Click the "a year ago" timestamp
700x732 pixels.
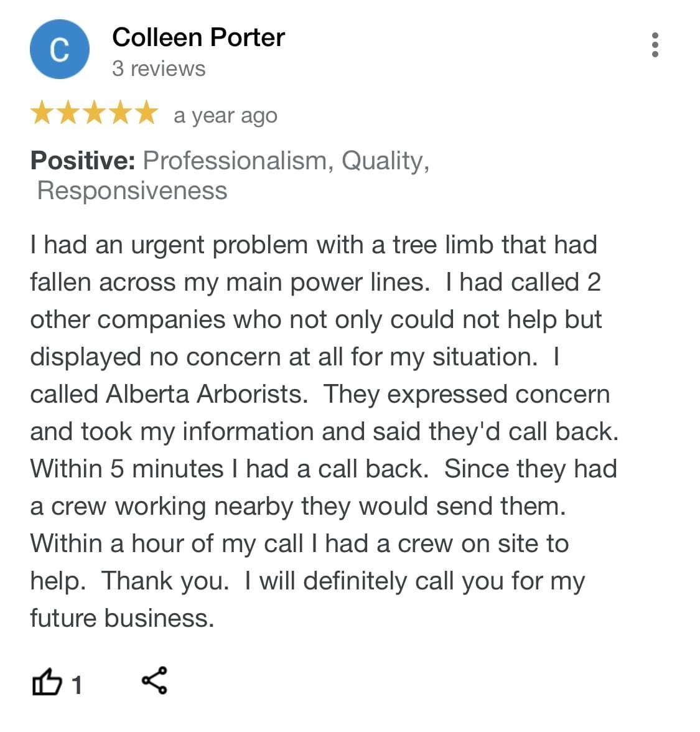225,116
